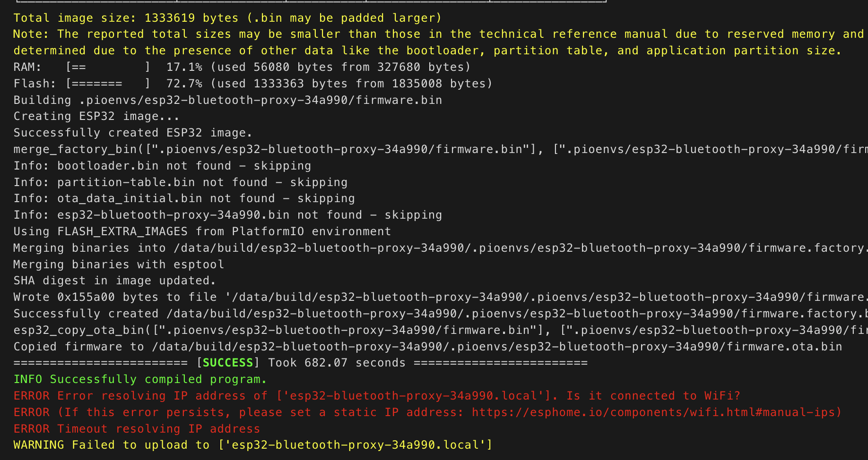Click the 'Creating ESP32 image...' line

[x=96, y=116]
